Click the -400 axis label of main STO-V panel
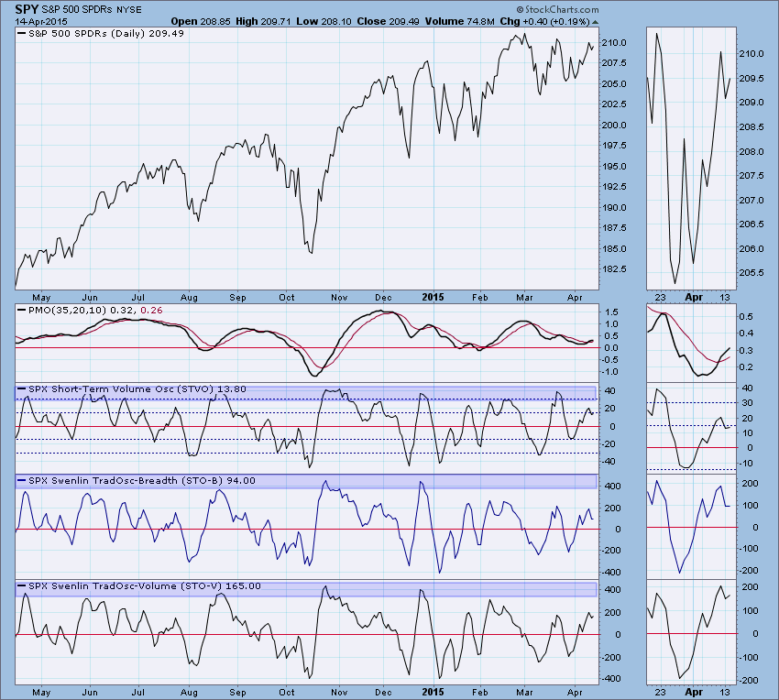This screenshot has width=779, height=700. (611, 679)
